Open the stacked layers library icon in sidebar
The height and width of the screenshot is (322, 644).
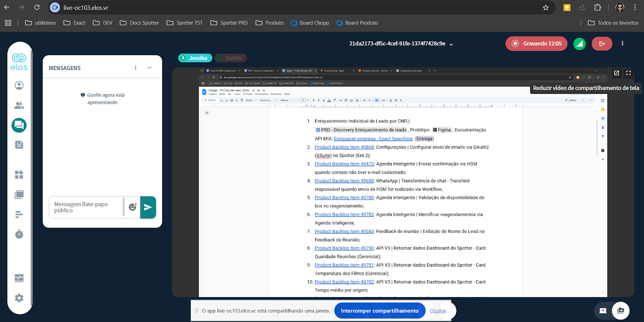click(x=19, y=195)
